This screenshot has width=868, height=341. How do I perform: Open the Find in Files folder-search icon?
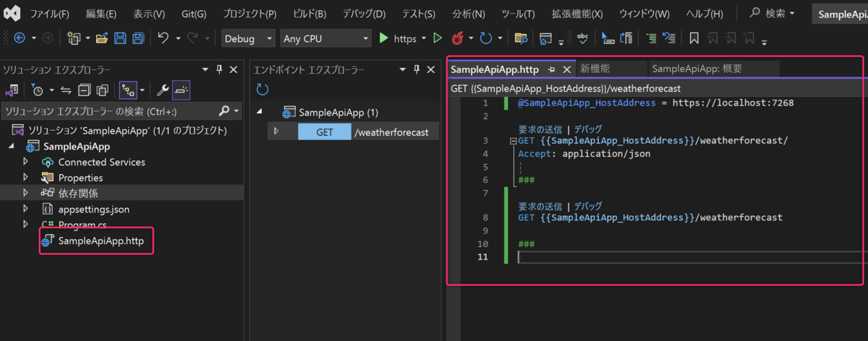pyautogui.click(x=520, y=38)
